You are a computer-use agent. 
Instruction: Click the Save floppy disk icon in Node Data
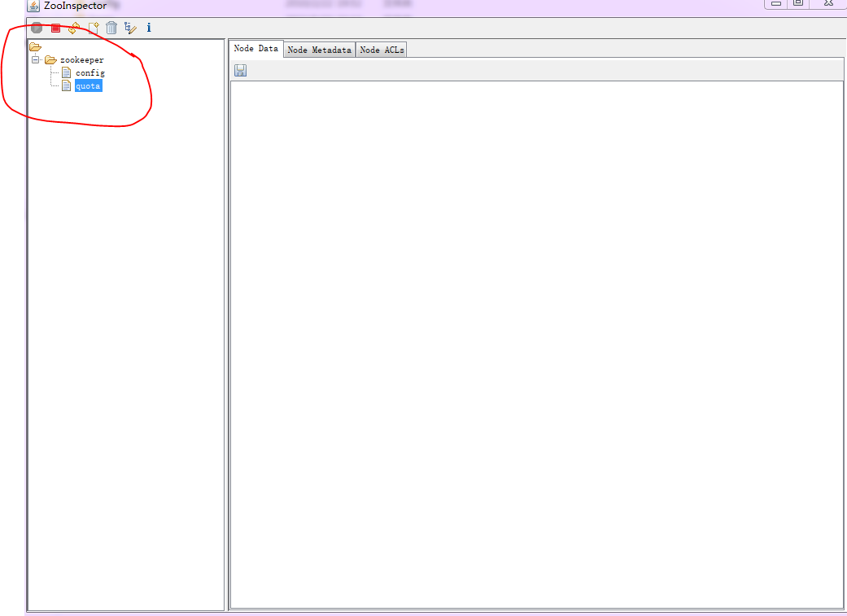pyautogui.click(x=240, y=70)
